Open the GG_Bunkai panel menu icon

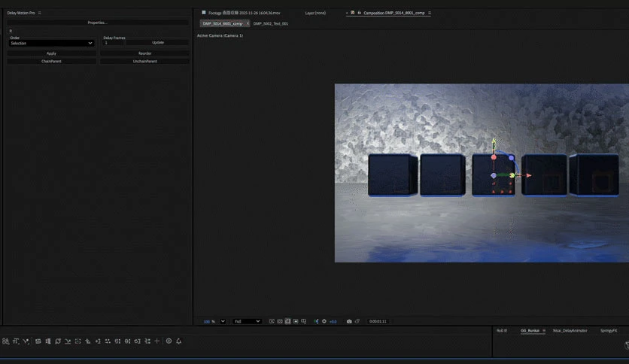coord(544,331)
